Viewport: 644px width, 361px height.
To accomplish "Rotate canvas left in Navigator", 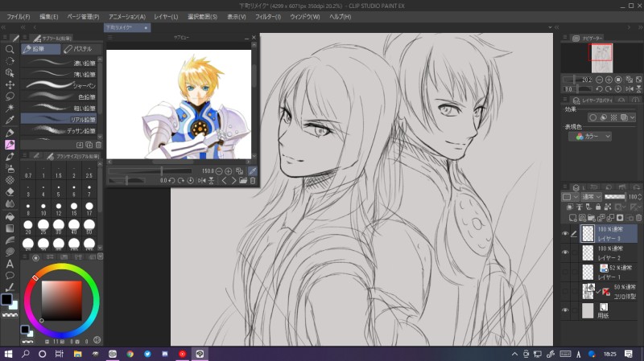I will coord(599,88).
